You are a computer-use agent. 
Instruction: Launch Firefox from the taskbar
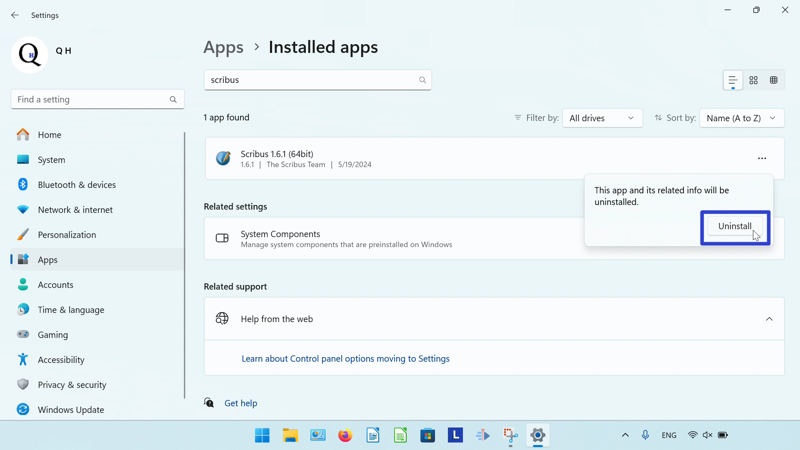[345, 435]
